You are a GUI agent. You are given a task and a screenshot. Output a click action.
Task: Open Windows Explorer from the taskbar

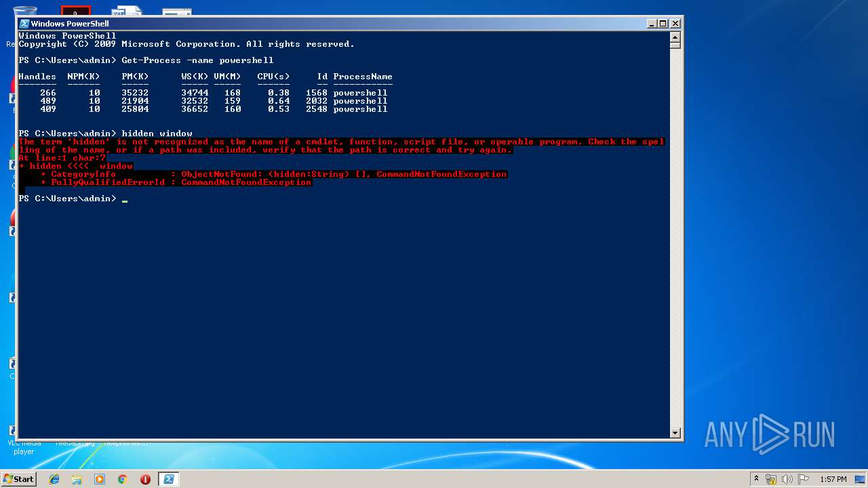pos(77,479)
